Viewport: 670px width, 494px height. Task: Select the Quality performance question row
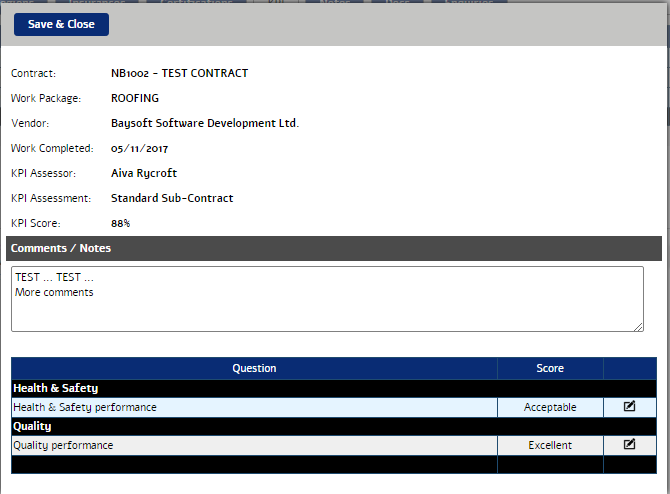pyautogui.click(x=63, y=445)
